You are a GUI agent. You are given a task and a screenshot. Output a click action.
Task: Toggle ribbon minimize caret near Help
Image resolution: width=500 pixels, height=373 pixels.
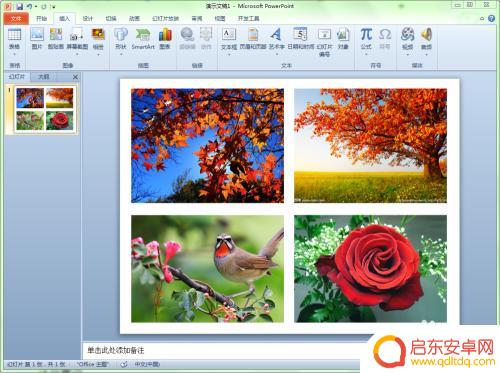(482, 19)
